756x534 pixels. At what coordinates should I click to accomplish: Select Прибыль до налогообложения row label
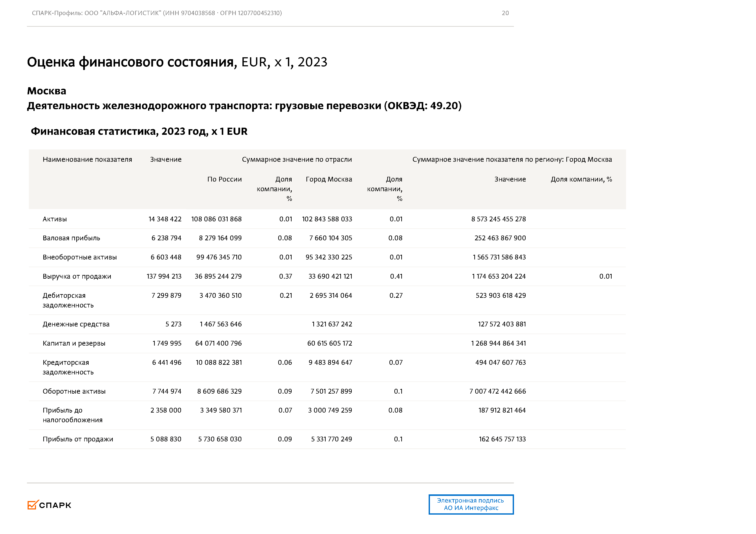72,415
